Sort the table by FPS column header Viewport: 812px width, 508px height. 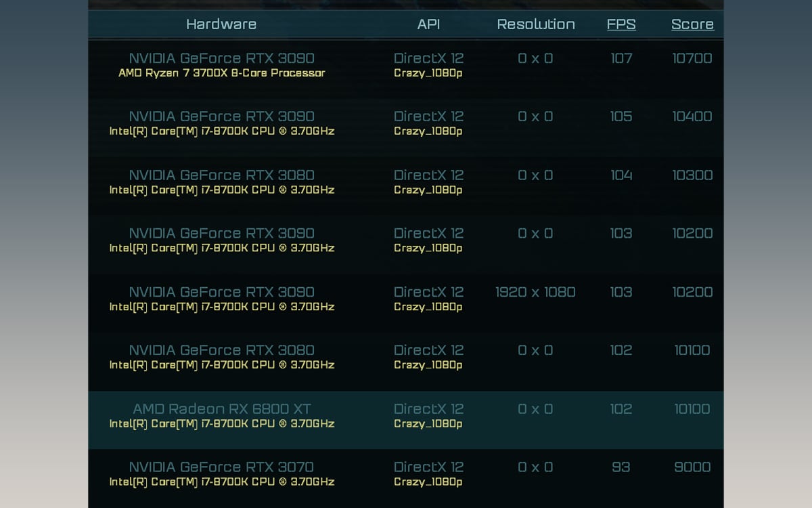621,24
